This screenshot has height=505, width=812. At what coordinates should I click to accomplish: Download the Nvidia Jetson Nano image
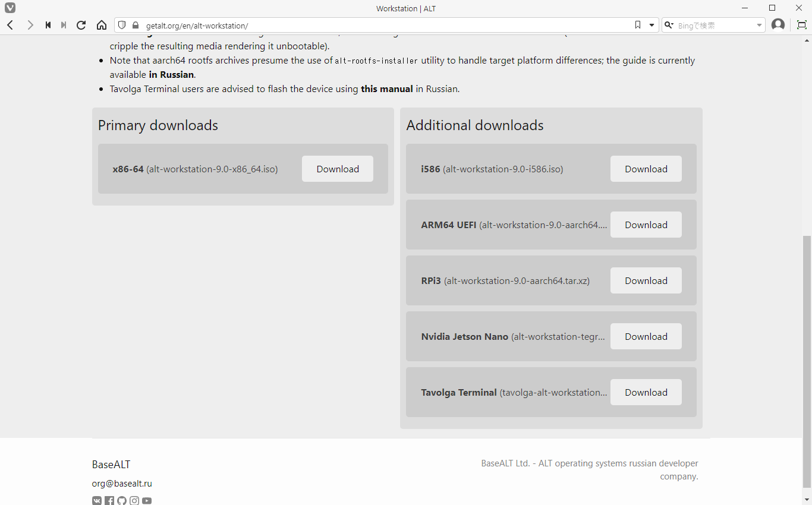[646, 336]
